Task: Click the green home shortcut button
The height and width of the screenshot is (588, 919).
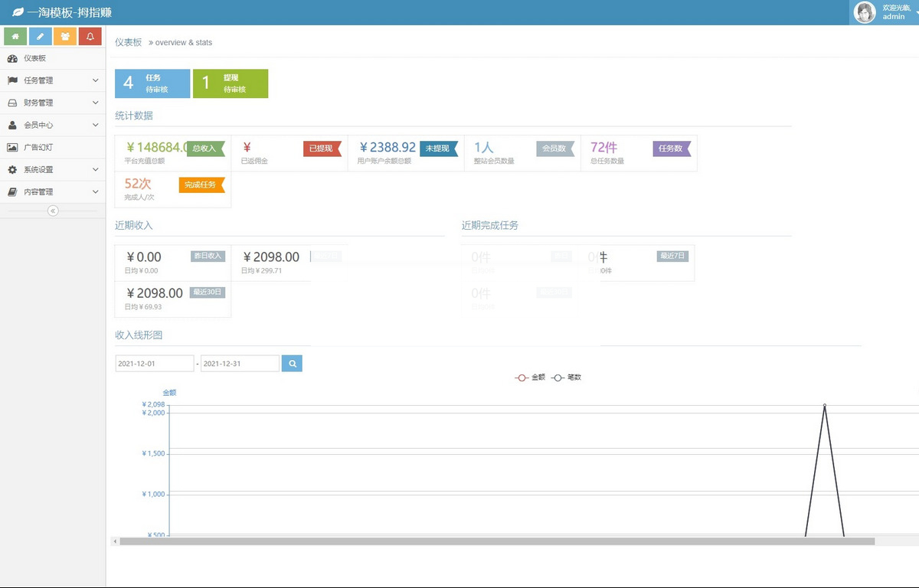Action: click(15, 36)
